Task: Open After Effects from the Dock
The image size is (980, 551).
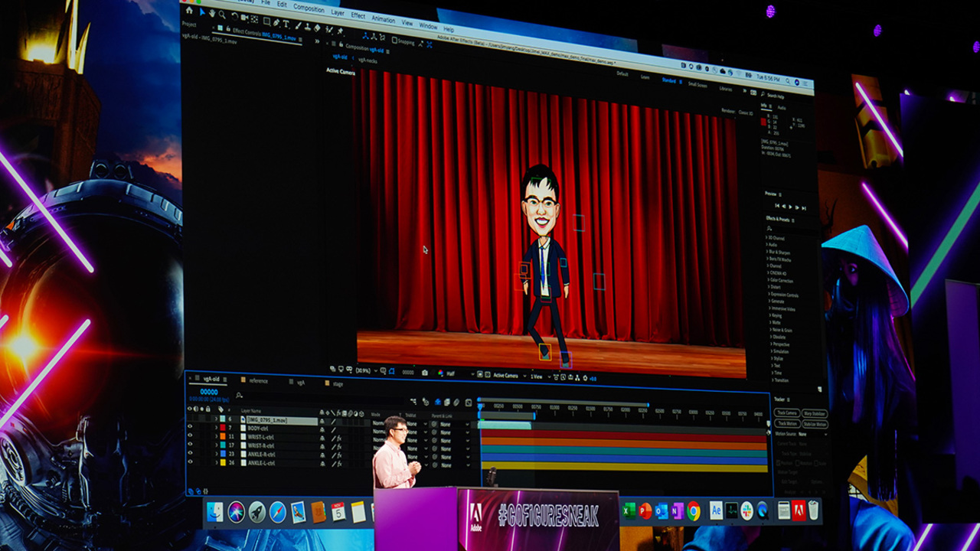Action: tap(716, 510)
